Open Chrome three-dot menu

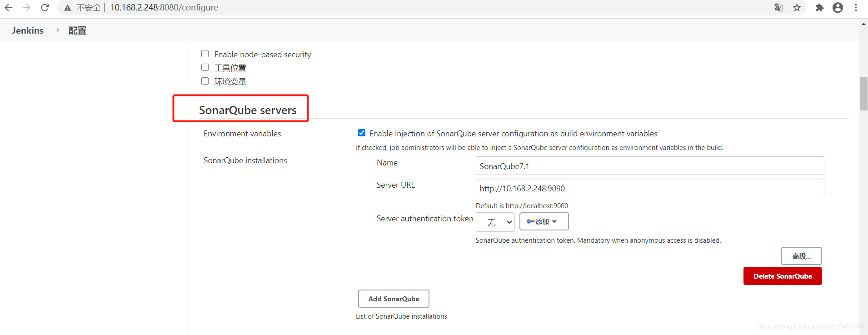pyautogui.click(x=856, y=7)
